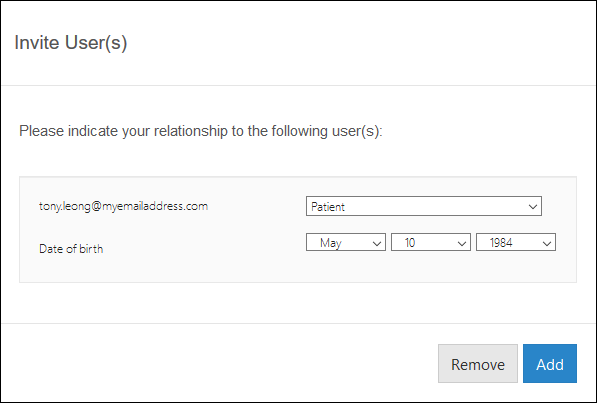Click the chevron arrow beside 1984
This screenshot has height=403, width=597.
[547, 244]
